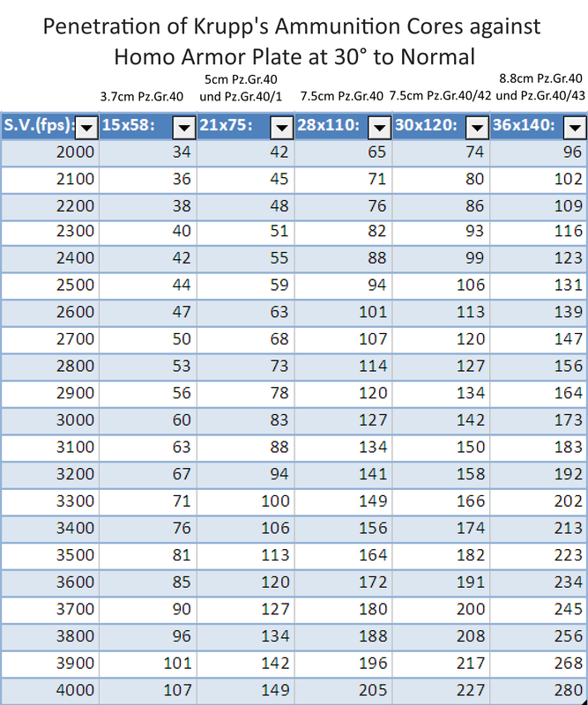Viewport: 588px width, 705px height.
Task: Select 36x140 value 245 in row 3700
Action: tap(539, 610)
